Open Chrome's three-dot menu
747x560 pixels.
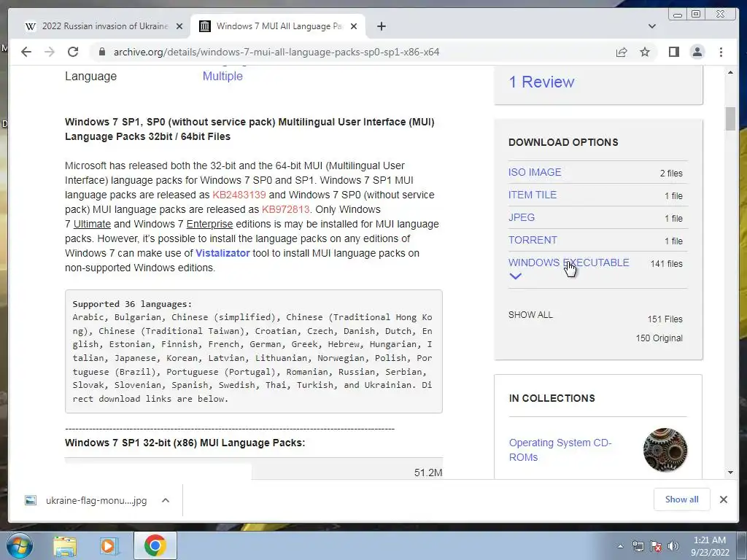[x=721, y=52]
